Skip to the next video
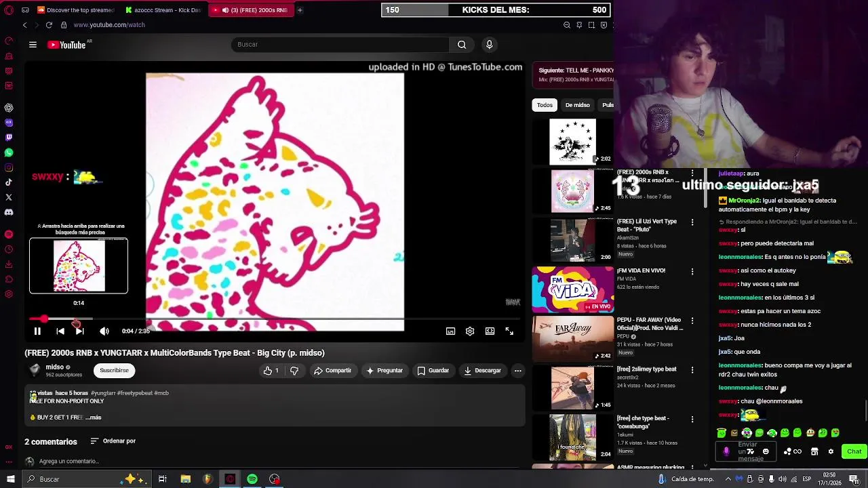 click(79, 331)
